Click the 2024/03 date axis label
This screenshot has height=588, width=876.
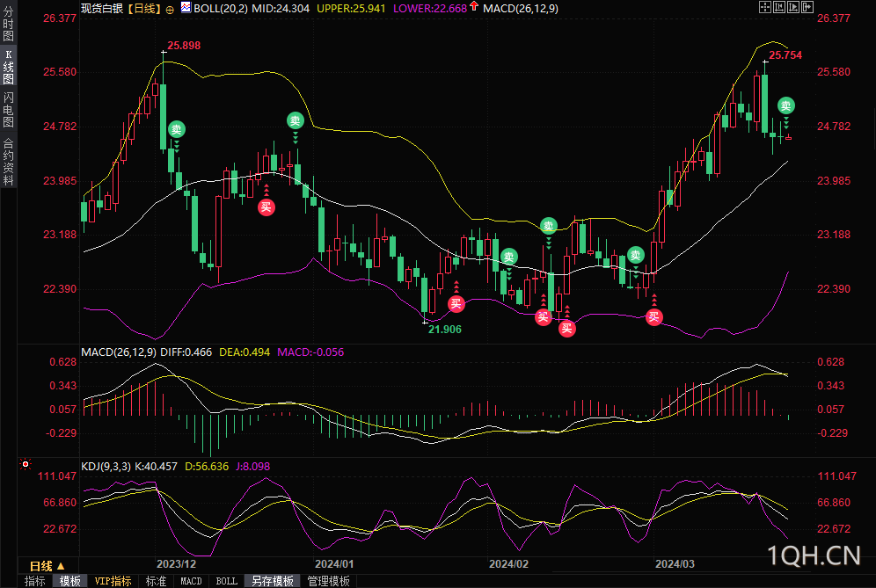(675, 564)
